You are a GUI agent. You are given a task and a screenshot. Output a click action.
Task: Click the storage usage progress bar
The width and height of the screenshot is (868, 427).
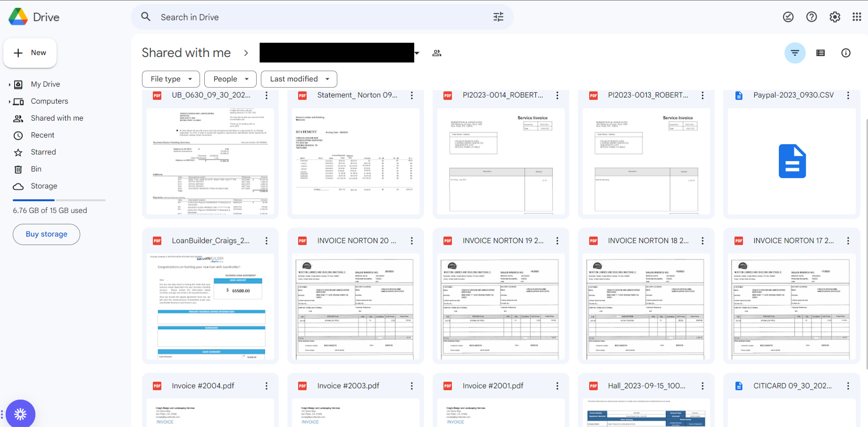pyautogui.click(x=59, y=200)
